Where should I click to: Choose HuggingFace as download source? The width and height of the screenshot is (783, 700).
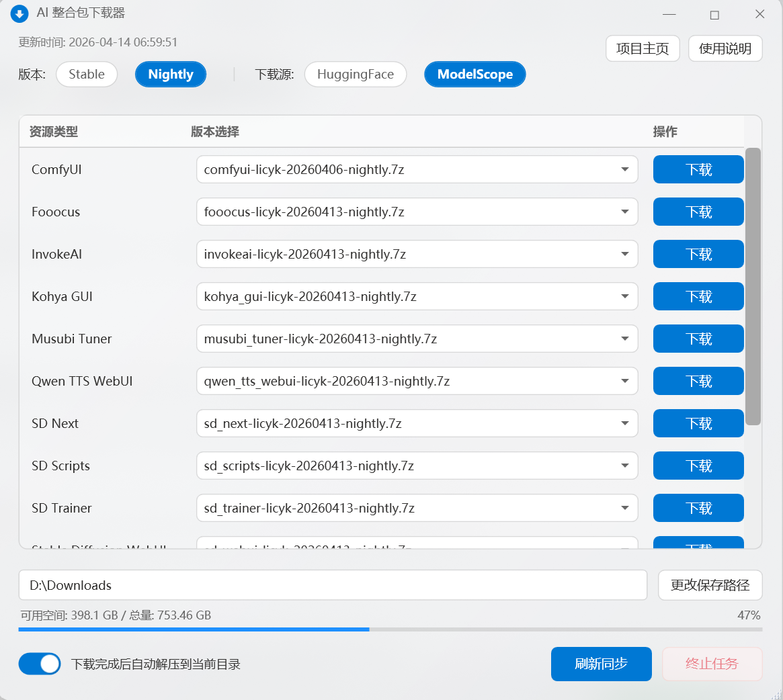pos(356,75)
